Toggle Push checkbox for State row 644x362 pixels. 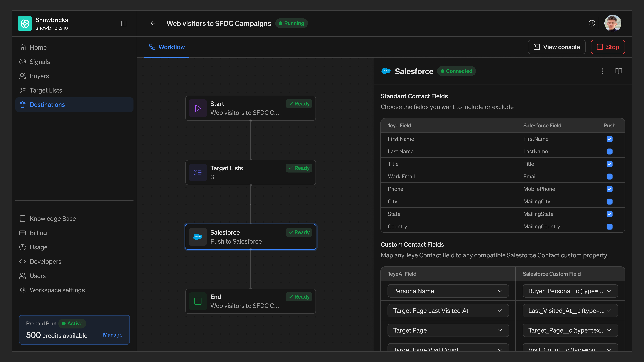pos(609,214)
